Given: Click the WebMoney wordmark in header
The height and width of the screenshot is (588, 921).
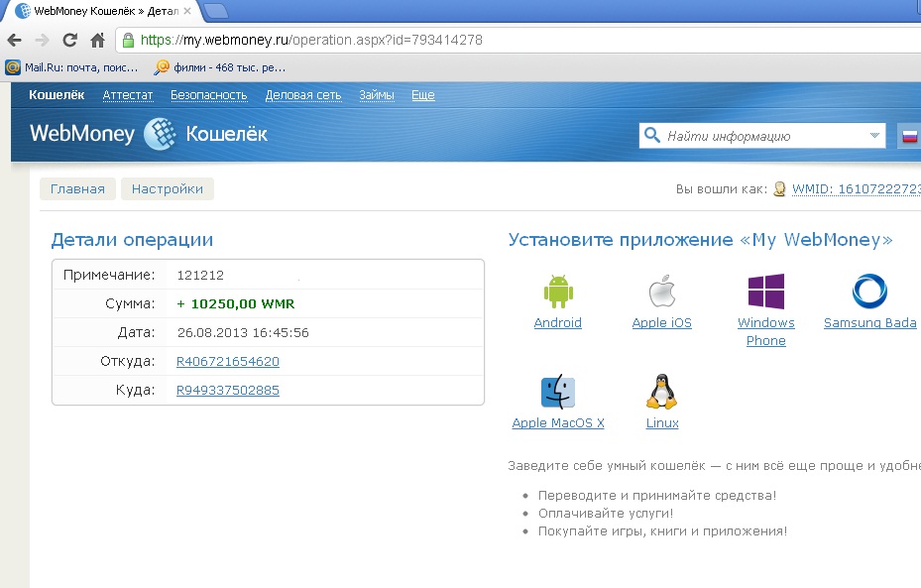Looking at the screenshot, I should click(x=82, y=133).
